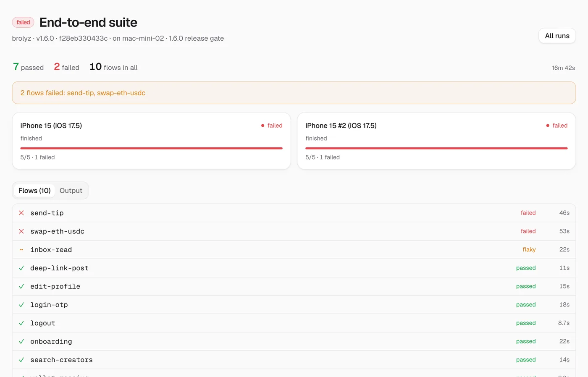Image resolution: width=588 pixels, height=377 pixels.
Task: Click the flaky status on inbox-read row
Action: [529, 250]
